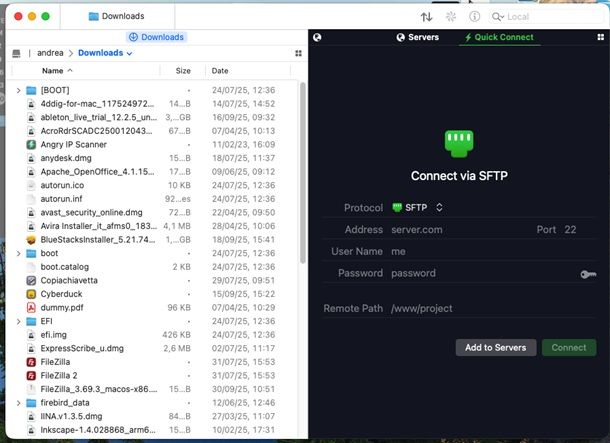The width and height of the screenshot is (610, 443).
Task: Expand the [BOOT] folder disclosure triangle
Action: (x=18, y=90)
